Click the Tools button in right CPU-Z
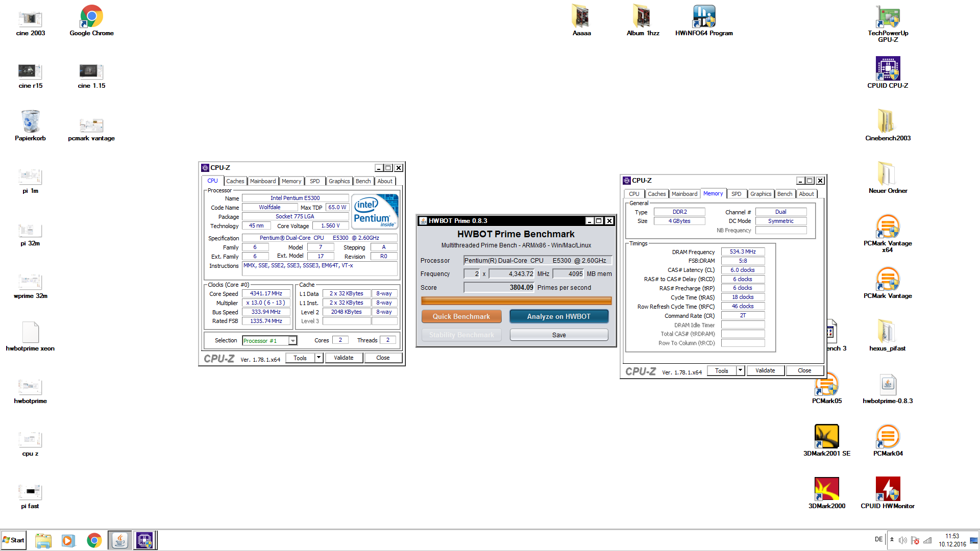 click(x=722, y=370)
